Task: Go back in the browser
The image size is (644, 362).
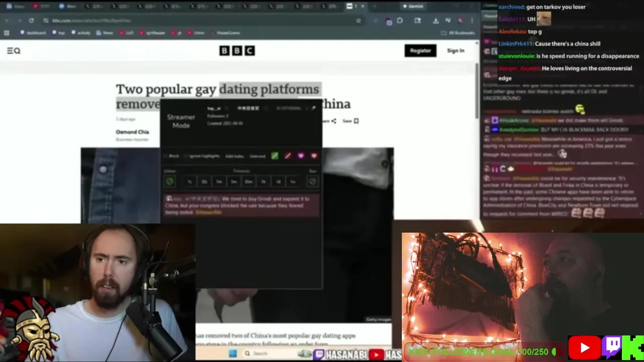Action: [7, 21]
